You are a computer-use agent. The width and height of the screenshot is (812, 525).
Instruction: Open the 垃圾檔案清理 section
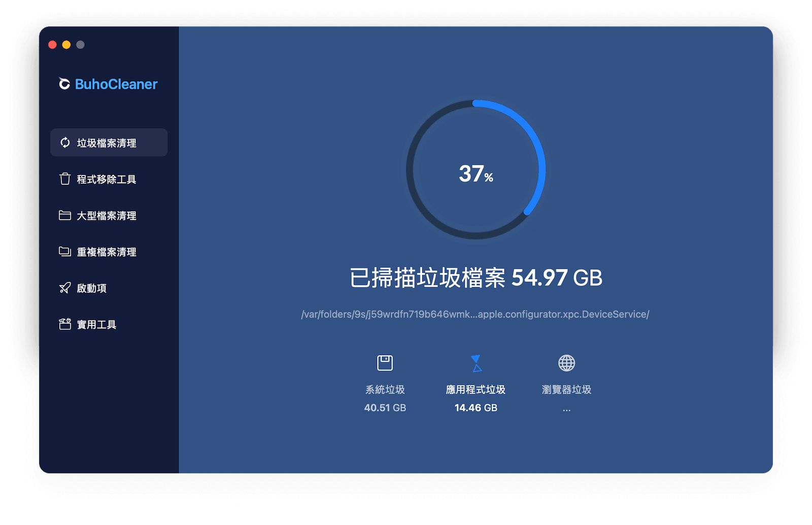pos(109,143)
